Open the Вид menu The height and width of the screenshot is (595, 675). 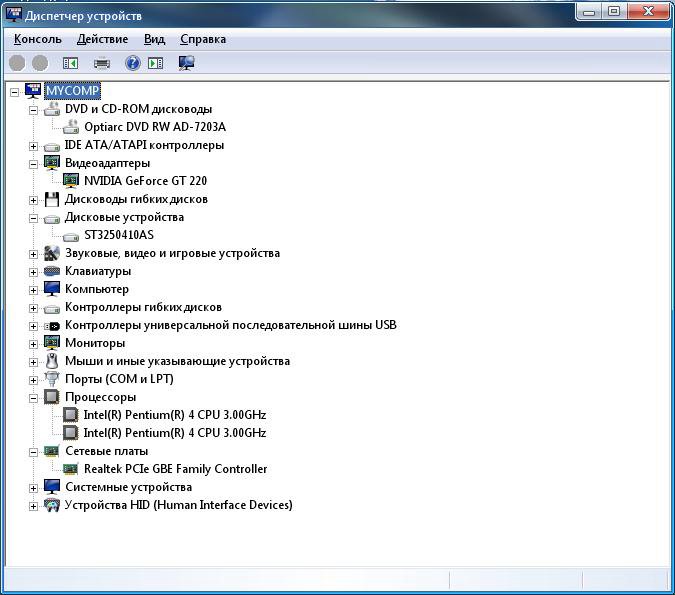pos(154,39)
